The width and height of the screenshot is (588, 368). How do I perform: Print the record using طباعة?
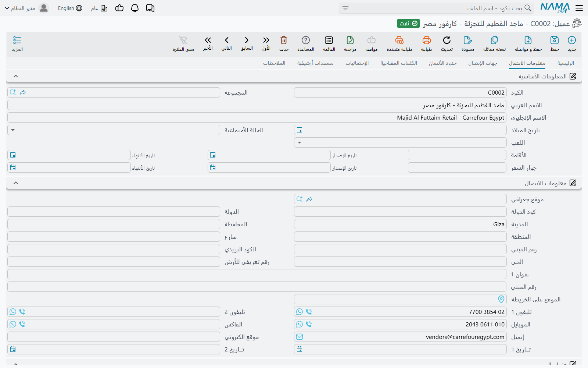tap(426, 40)
